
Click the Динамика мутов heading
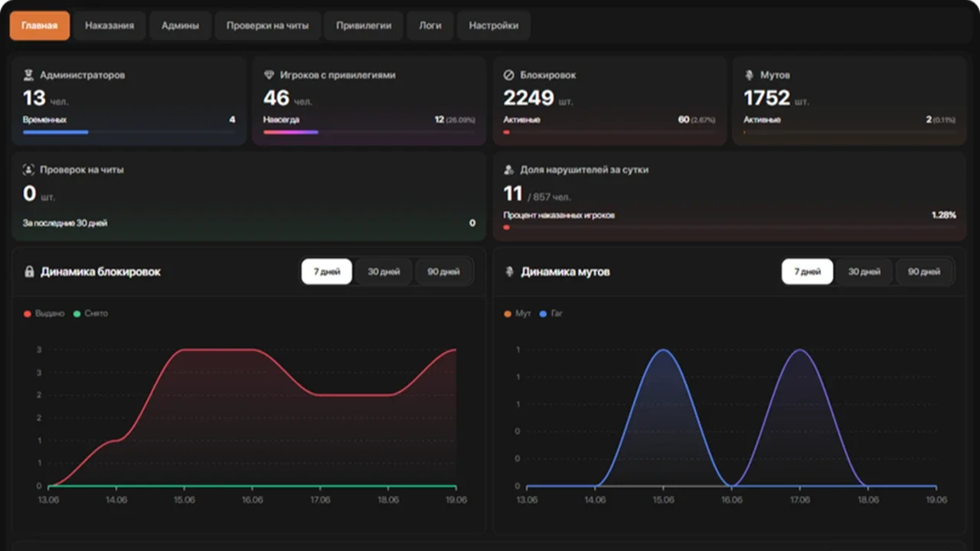point(565,272)
